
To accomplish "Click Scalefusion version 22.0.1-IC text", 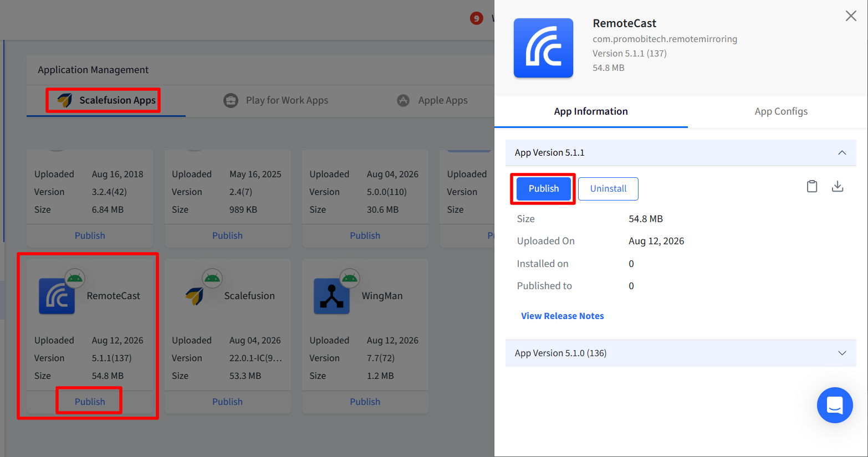I will (256, 358).
